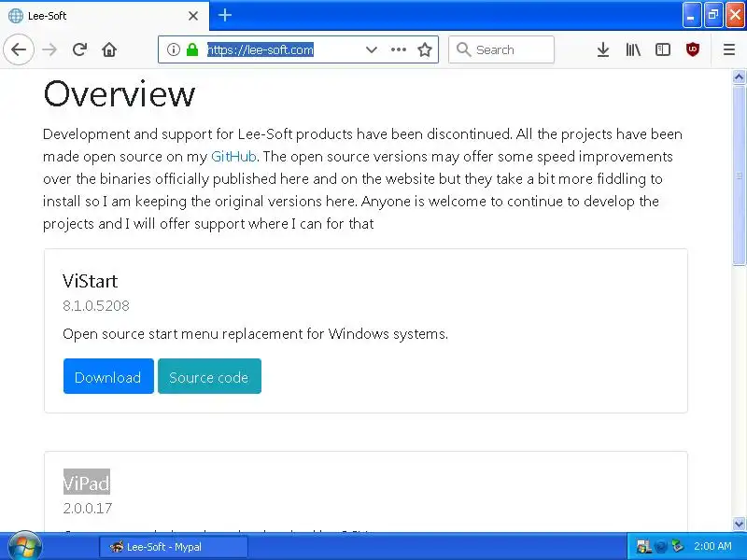
Task: Reload the current page
Action: tap(79, 49)
